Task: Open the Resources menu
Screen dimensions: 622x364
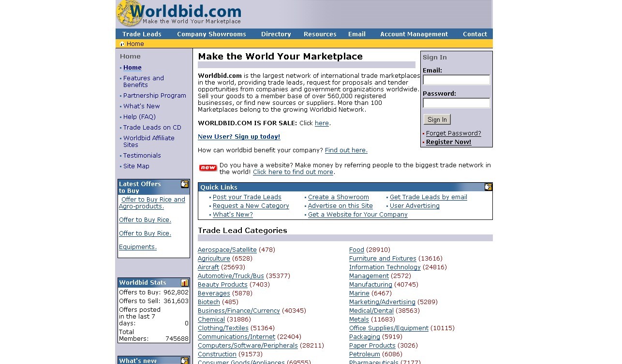Action: 320,34
